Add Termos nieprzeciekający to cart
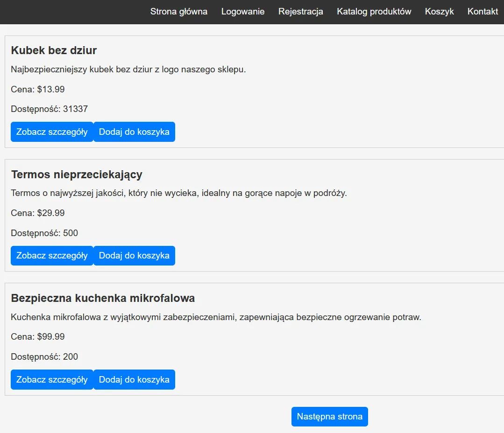504x433 pixels. coord(134,256)
